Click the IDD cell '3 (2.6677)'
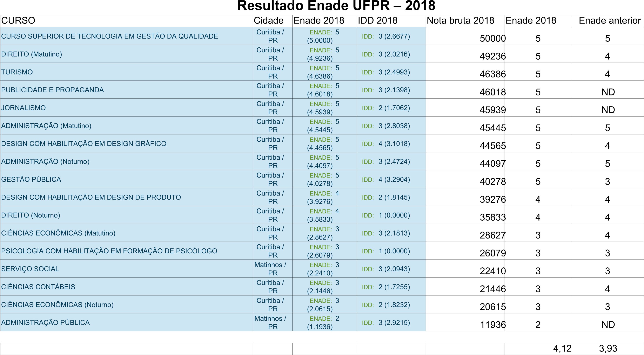This screenshot has height=355, width=644. click(391, 36)
